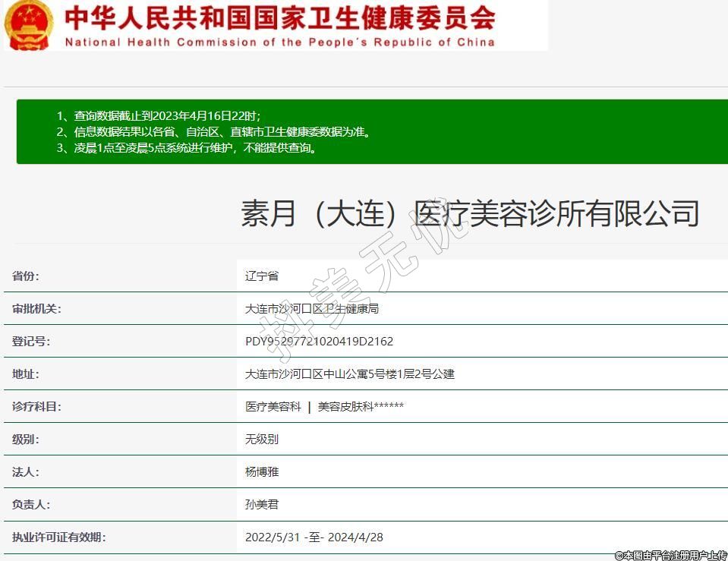Click the approval authority value 大连市沙河口区卫生健康局
Image resolution: width=728 pixels, height=561 pixels.
coord(312,309)
